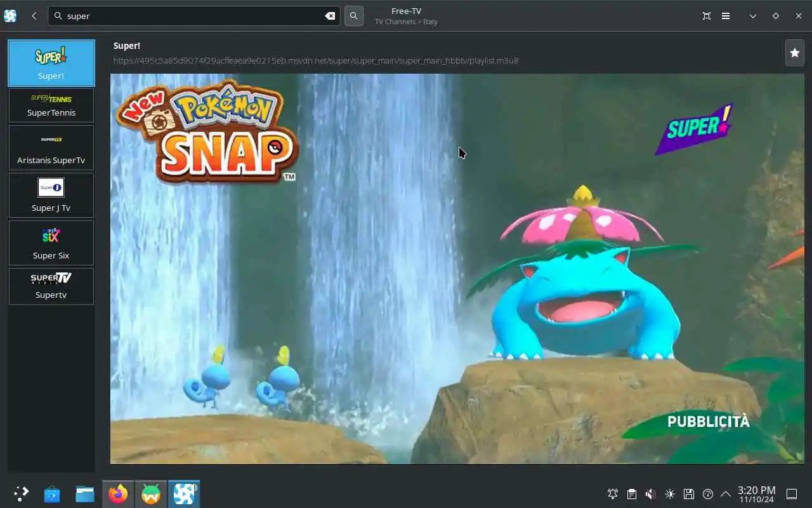The image size is (812, 508).
Task: Open the application launcher in taskbar
Action: coord(21,493)
